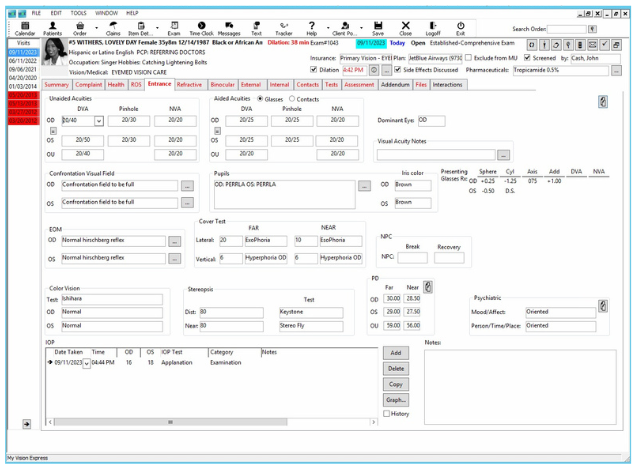The width and height of the screenshot is (637, 470).
Task: Open the TOOLS menu
Action: click(78, 12)
